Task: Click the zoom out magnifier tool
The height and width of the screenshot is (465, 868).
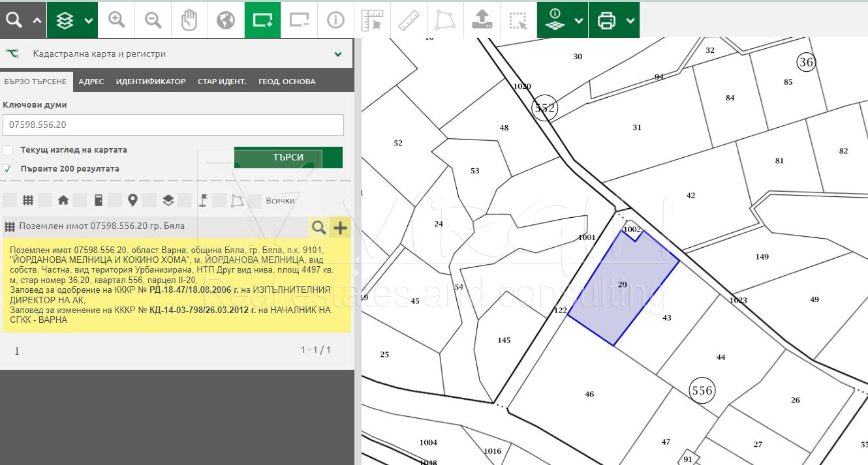Action: 153,20
